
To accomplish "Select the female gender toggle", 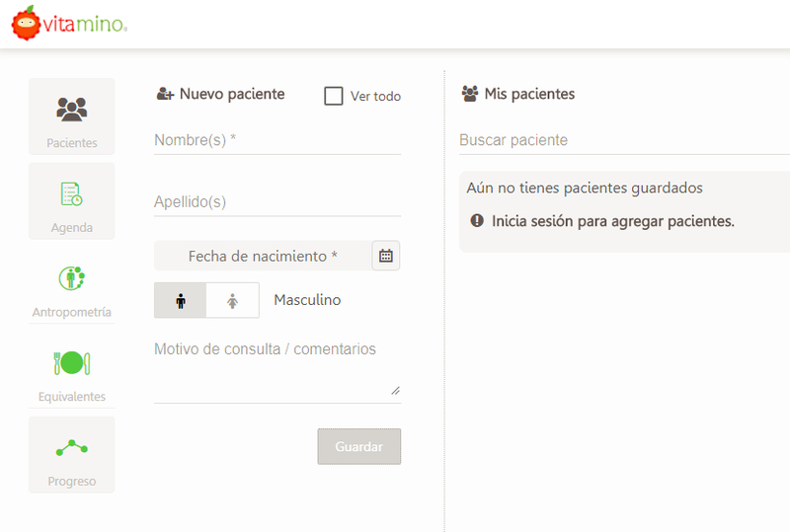I will [x=233, y=300].
